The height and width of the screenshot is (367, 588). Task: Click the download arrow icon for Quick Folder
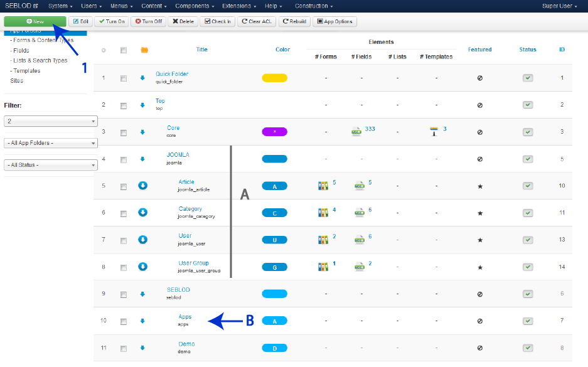(x=142, y=78)
